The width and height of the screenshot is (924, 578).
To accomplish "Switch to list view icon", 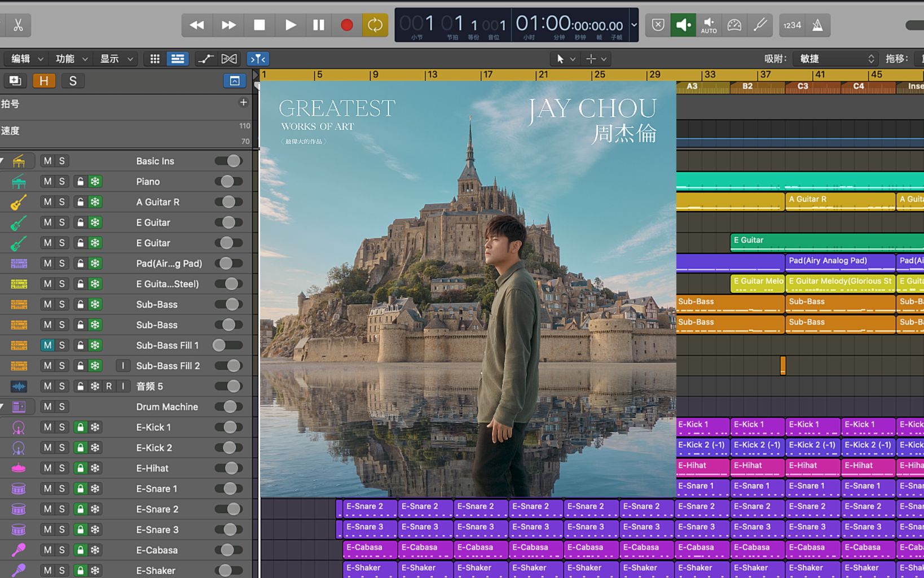I will click(177, 59).
